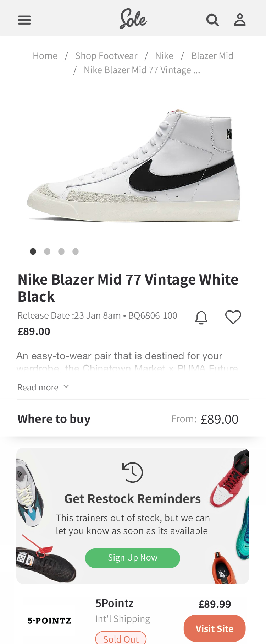The height and width of the screenshot is (644, 266).
Task: Click the Sign Up Now button
Action: pos(133,558)
